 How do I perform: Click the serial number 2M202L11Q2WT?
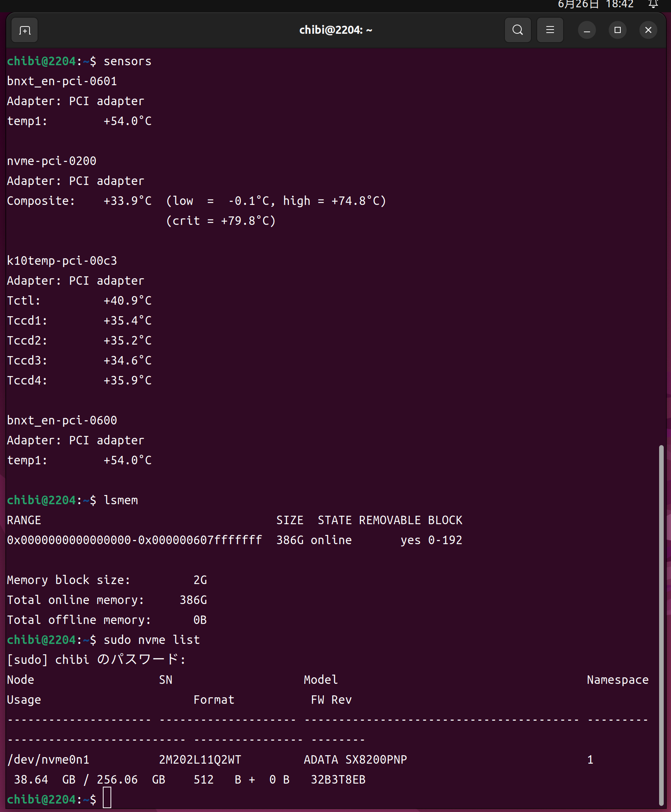tap(200, 760)
